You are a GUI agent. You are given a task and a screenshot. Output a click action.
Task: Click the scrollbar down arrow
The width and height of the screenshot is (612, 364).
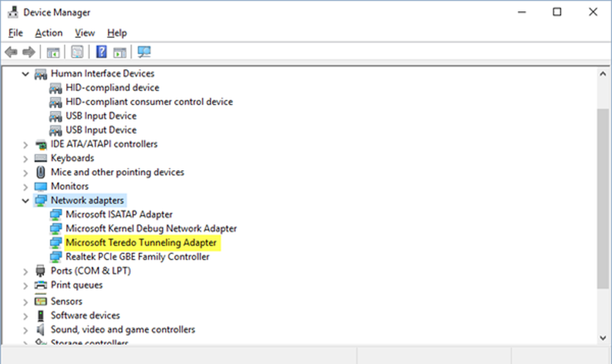pyautogui.click(x=603, y=338)
